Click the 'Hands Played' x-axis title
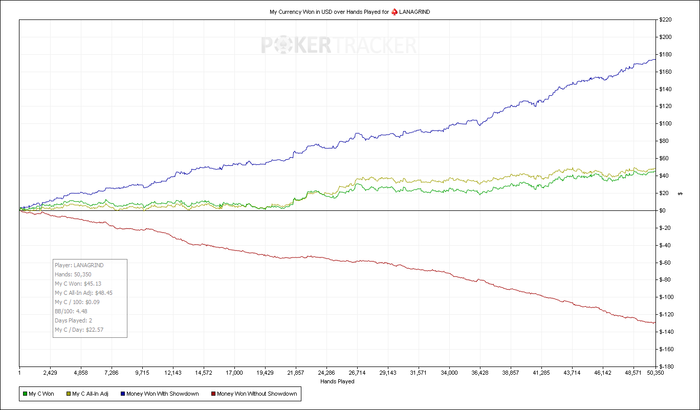The height and width of the screenshot is (410, 700). (x=337, y=381)
